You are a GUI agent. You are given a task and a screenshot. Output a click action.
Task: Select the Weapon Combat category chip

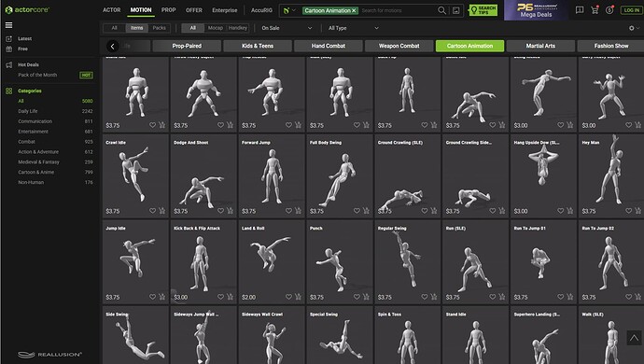pos(399,46)
